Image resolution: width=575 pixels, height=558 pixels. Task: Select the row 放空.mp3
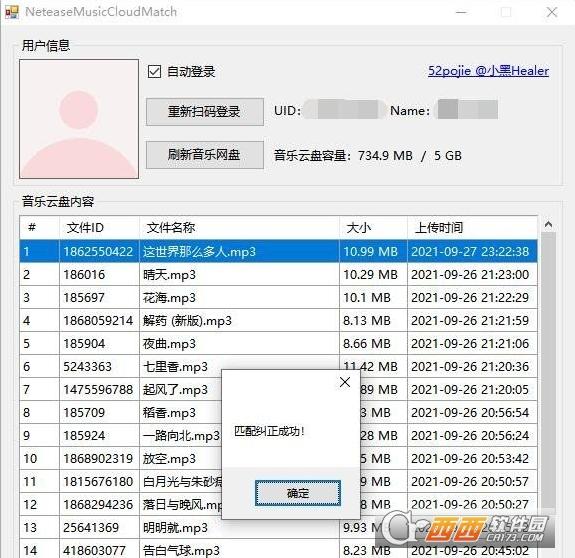(279, 458)
